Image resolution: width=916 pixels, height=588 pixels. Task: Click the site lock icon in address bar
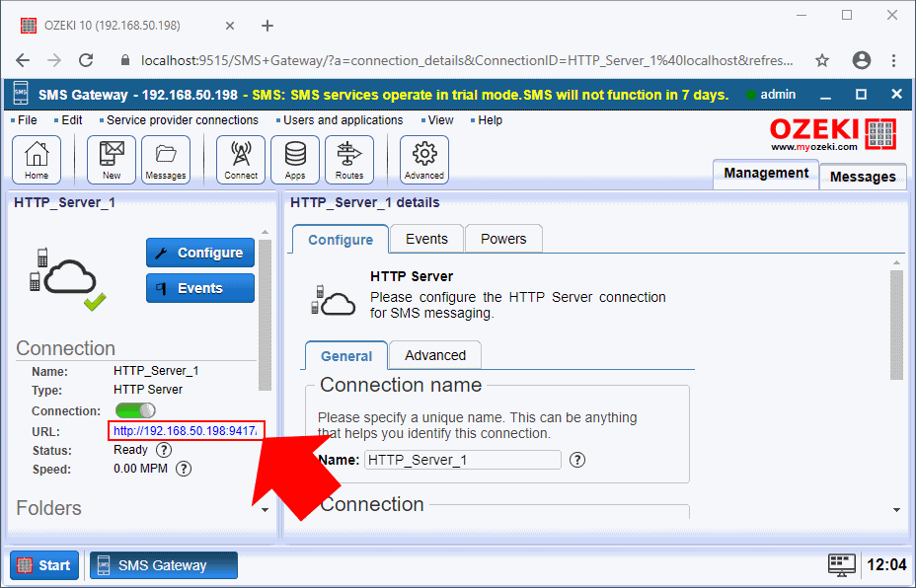pos(124,61)
